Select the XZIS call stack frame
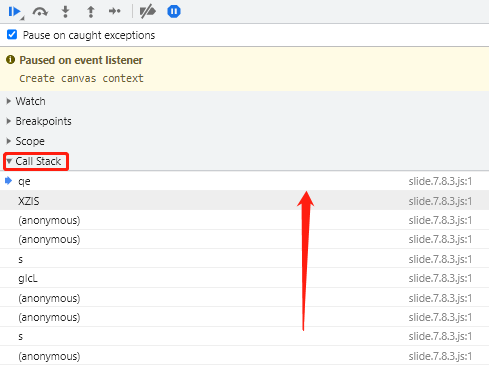Viewport: 489px width, 366px height. 244,201
